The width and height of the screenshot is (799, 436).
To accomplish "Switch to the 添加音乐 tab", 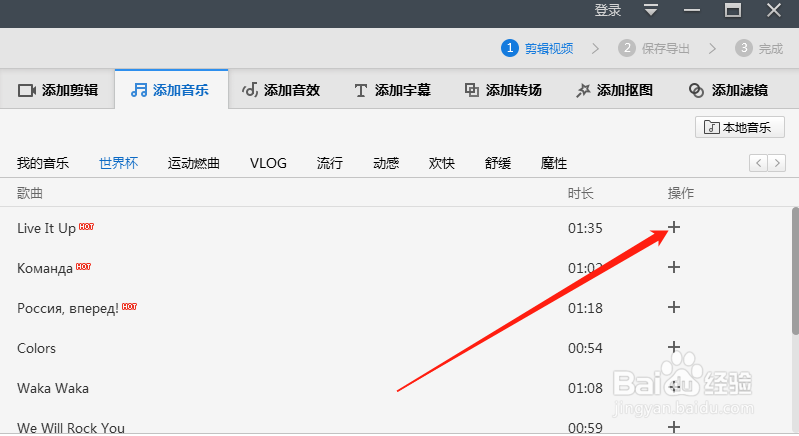I will click(x=171, y=90).
